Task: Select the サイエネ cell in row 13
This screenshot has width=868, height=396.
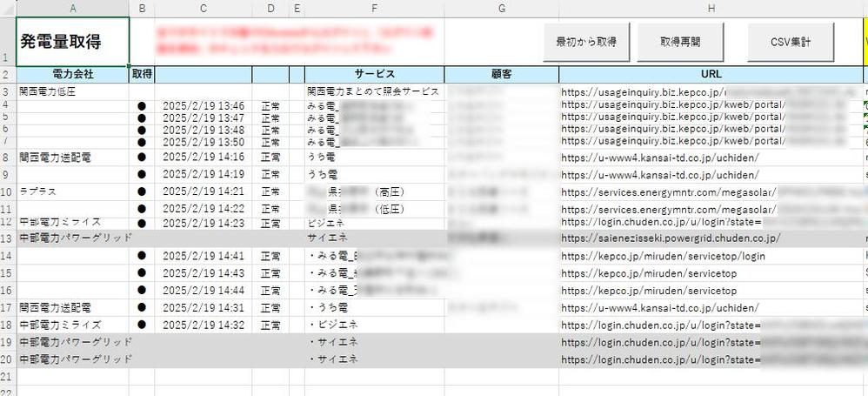Action: click(x=374, y=238)
